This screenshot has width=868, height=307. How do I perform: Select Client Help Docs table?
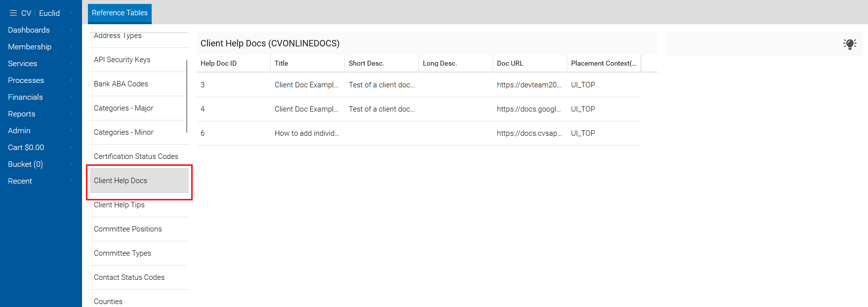(x=139, y=181)
